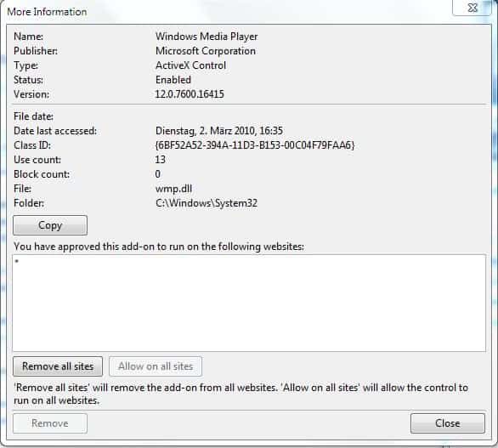Click the 'You have approved this add-on' label
498x448 pixels.
coord(159,247)
